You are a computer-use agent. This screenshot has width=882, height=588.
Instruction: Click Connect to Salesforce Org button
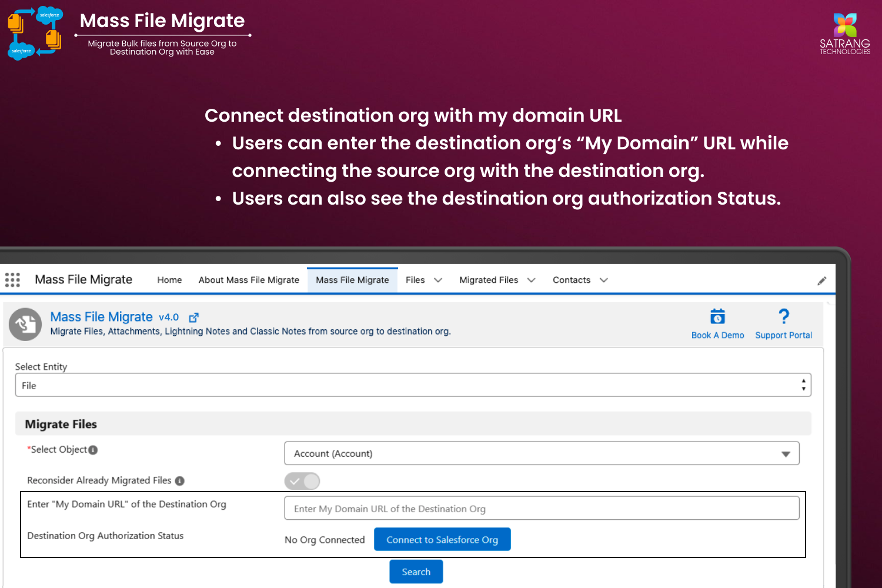[x=442, y=539]
